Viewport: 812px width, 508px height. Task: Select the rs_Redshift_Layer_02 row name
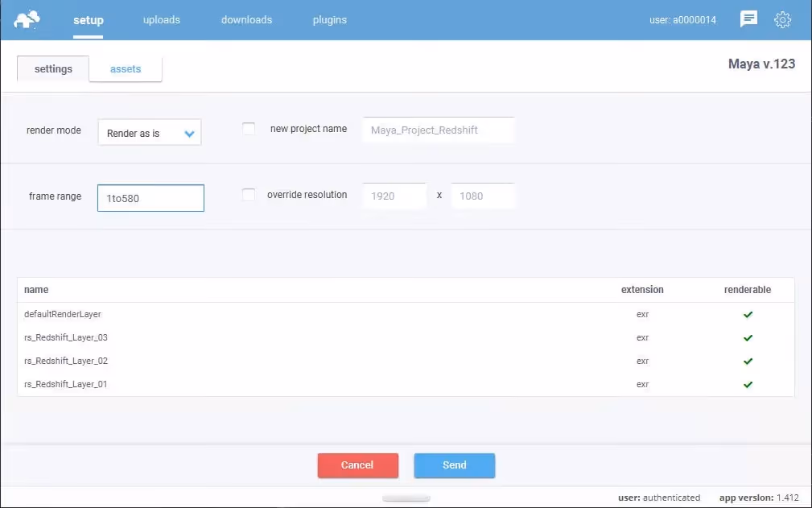pos(66,361)
